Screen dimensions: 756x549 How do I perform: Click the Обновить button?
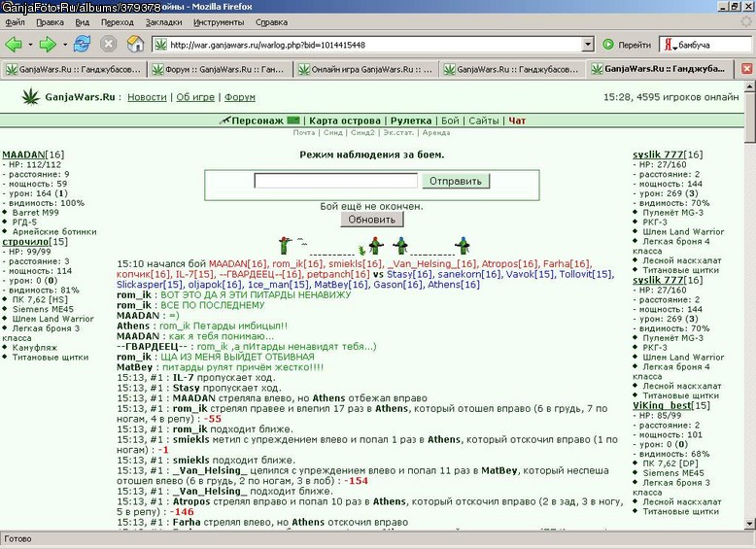[372, 220]
